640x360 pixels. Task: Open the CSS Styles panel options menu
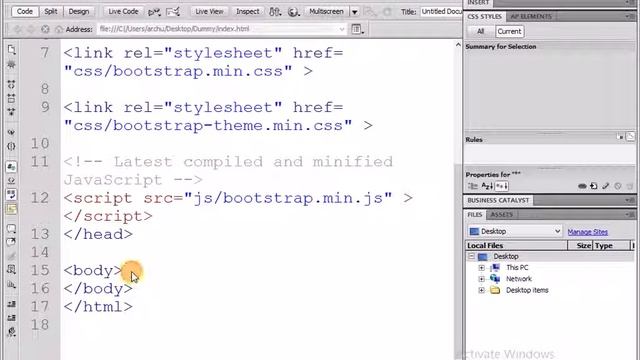(x=629, y=16)
